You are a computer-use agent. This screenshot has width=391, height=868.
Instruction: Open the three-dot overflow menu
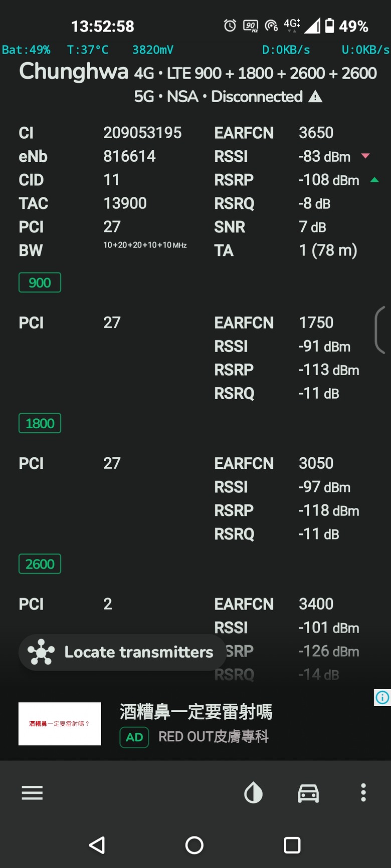363,792
